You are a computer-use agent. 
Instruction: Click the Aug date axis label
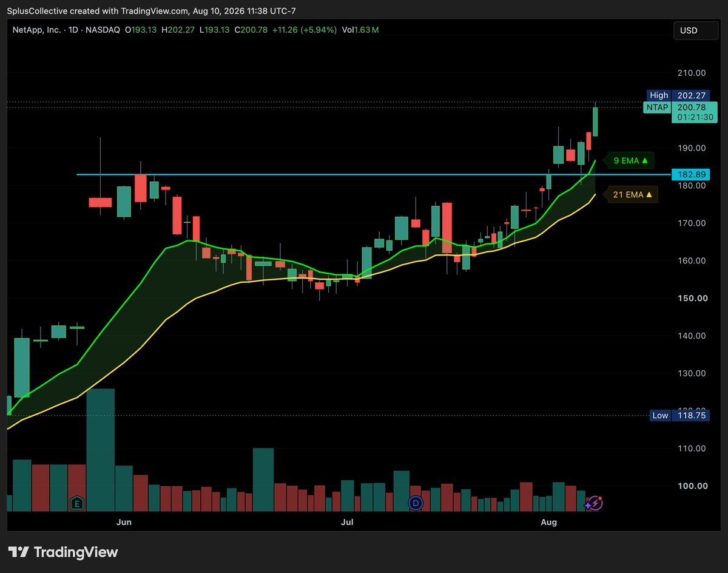point(548,522)
